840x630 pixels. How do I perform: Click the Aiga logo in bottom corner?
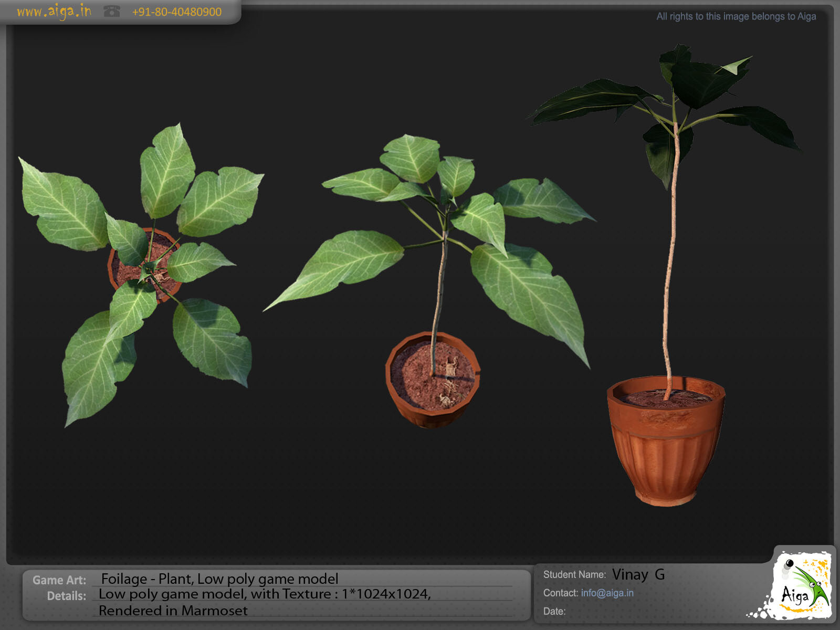801,586
